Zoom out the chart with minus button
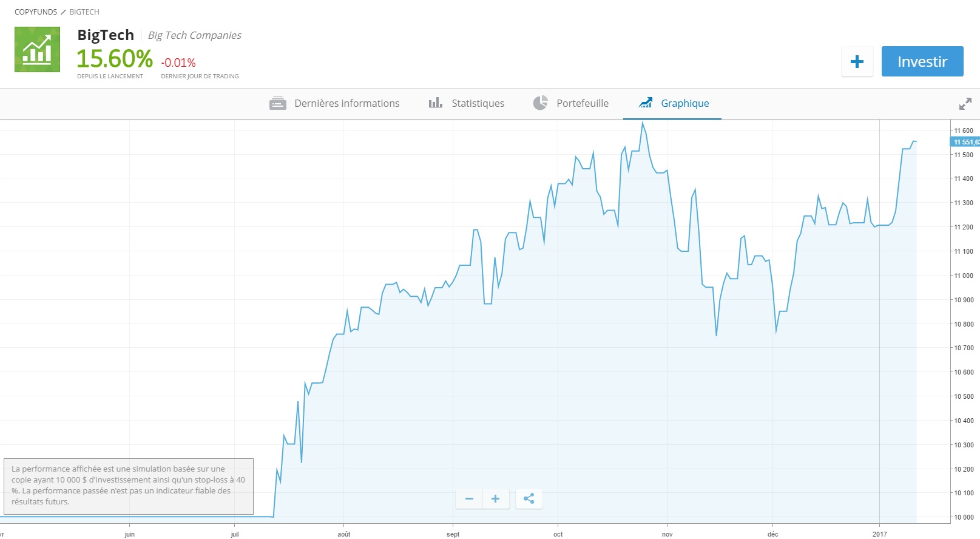 pos(469,499)
